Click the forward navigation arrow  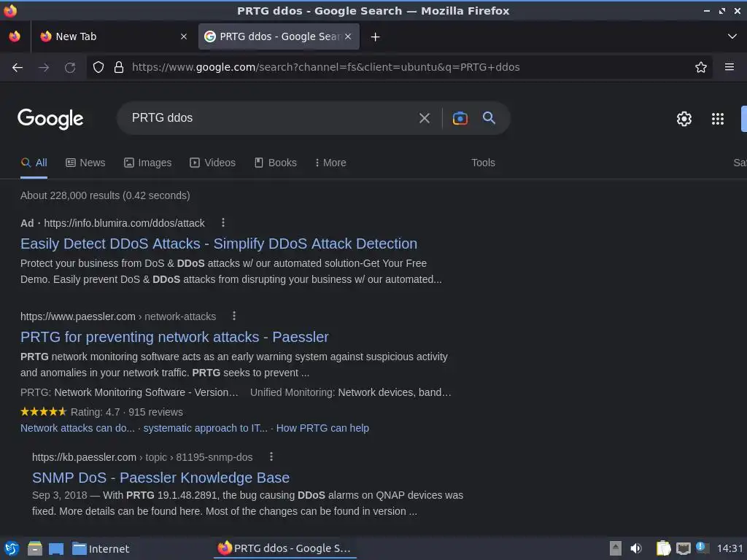pyautogui.click(x=44, y=68)
